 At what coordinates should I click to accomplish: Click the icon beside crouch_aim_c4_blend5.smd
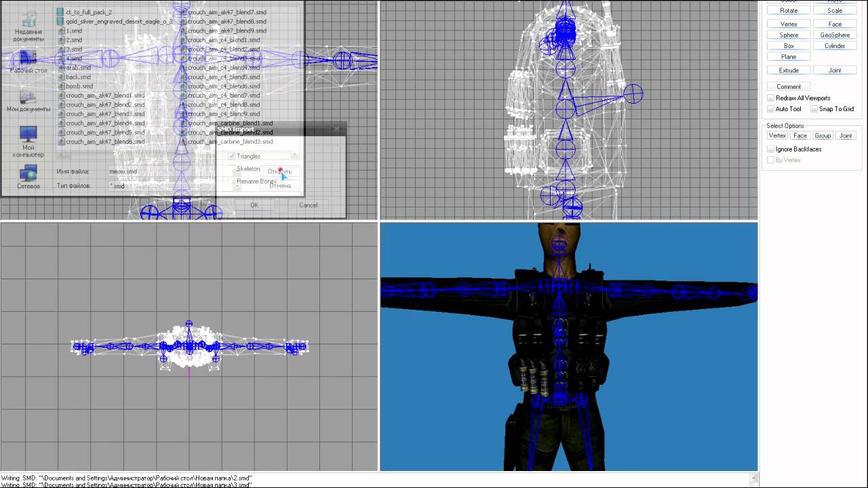tap(183, 77)
